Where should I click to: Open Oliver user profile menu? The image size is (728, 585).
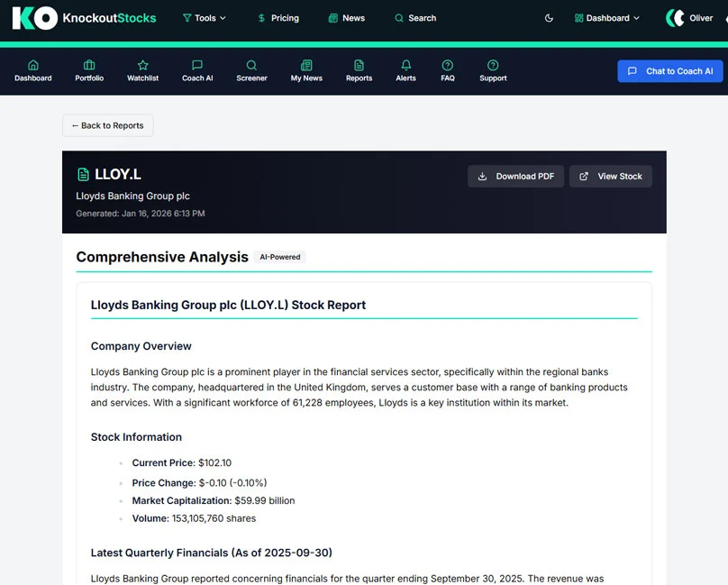(x=690, y=18)
